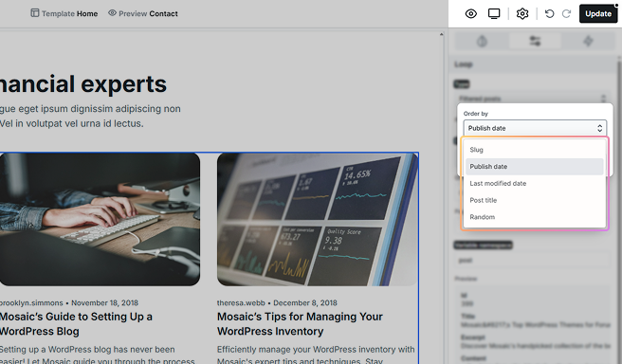
Task: Click the theresa.webb author text
Action: tap(241, 303)
